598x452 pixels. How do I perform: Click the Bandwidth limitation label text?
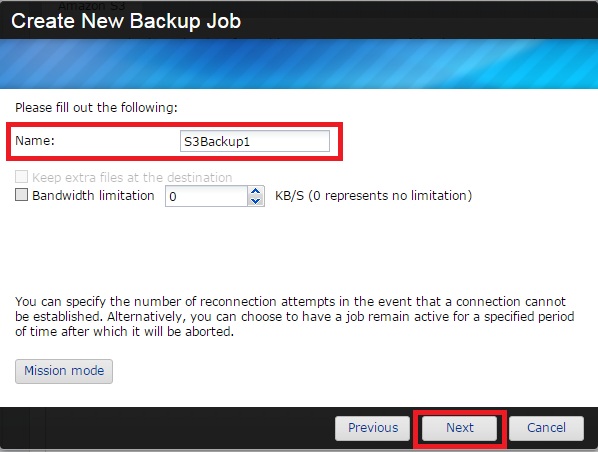(93, 196)
